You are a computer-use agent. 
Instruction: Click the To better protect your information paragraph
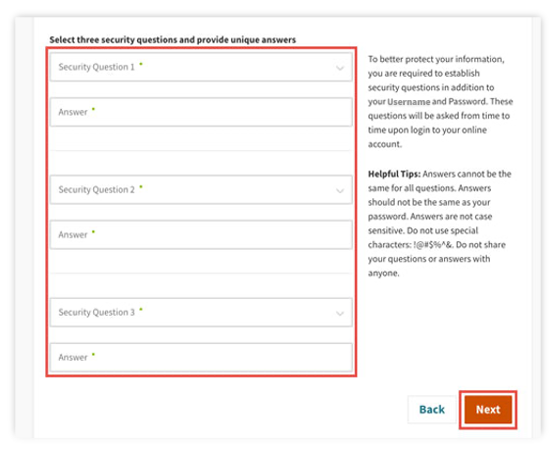coord(440,102)
